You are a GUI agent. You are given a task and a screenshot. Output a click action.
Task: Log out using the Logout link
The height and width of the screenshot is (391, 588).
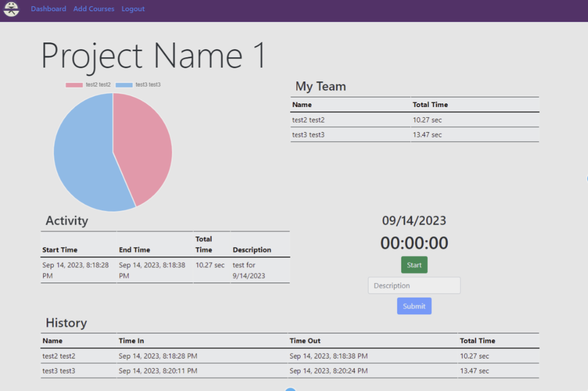click(133, 9)
